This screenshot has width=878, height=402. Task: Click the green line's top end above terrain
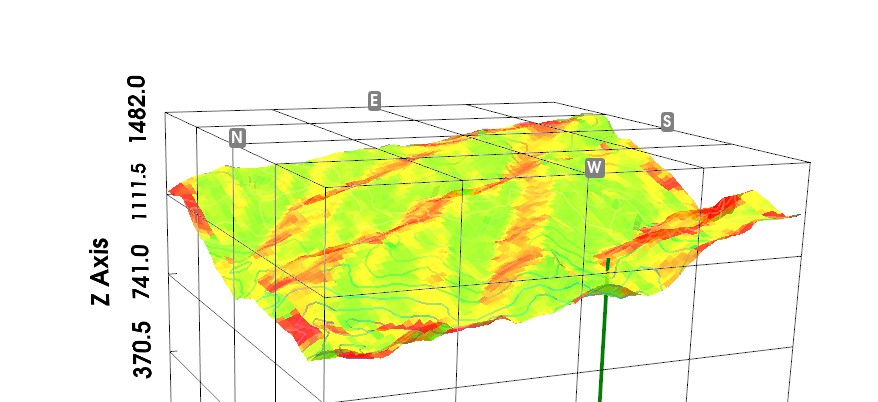click(607, 263)
